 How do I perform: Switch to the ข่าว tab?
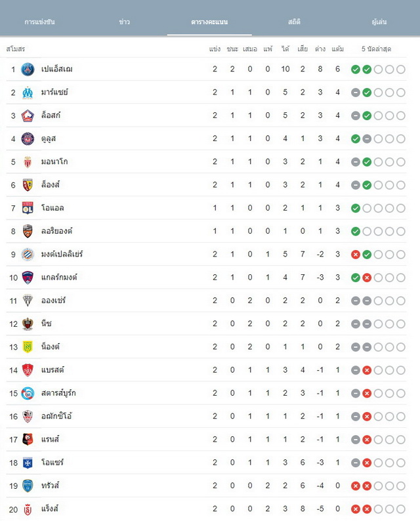124,22
